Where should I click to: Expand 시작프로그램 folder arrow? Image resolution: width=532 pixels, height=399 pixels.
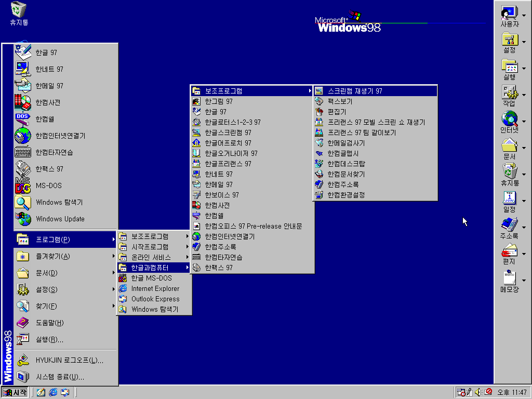[187, 247]
